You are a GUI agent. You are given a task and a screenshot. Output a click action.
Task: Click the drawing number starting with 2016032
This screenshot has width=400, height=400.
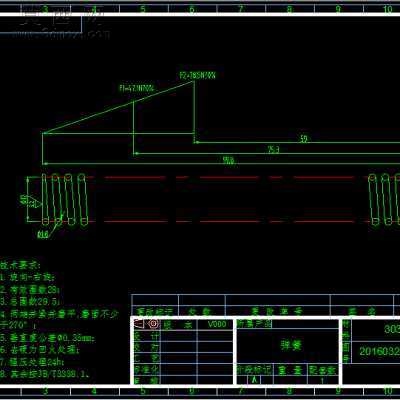tap(380, 352)
